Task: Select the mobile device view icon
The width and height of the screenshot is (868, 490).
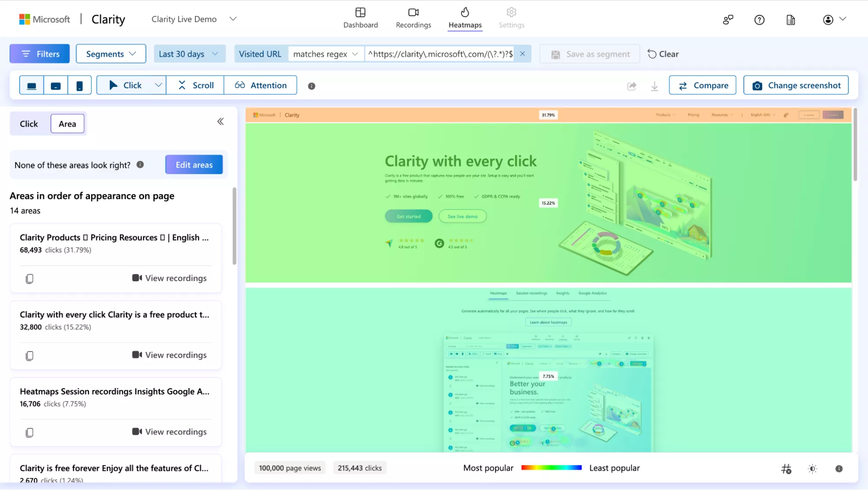Action: point(79,86)
